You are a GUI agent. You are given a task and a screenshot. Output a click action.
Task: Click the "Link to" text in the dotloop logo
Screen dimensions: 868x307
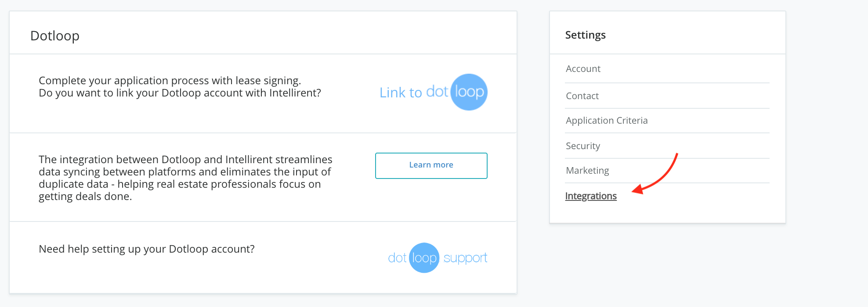click(x=401, y=93)
